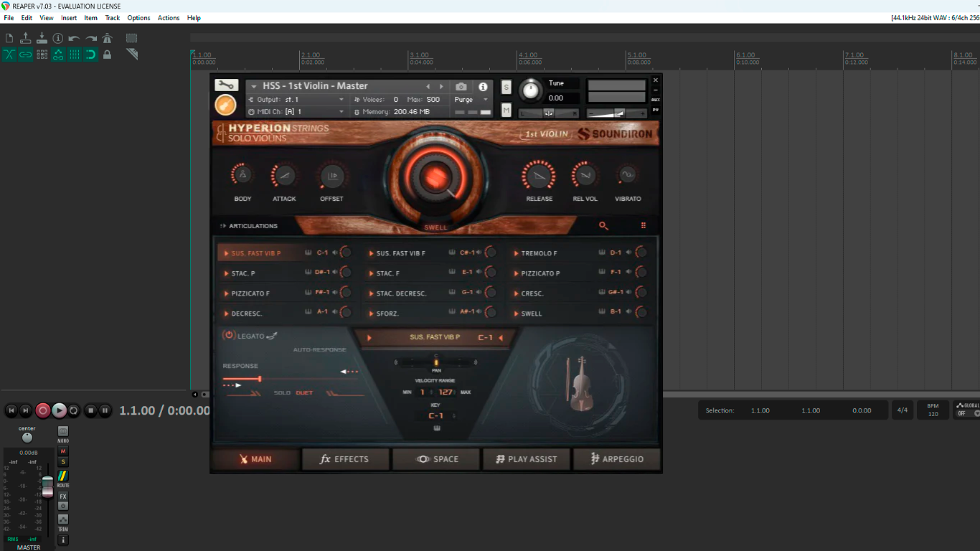The height and width of the screenshot is (551, 980).
Task: Solo the Kontakt instrument with S
Action: point(507,88)
